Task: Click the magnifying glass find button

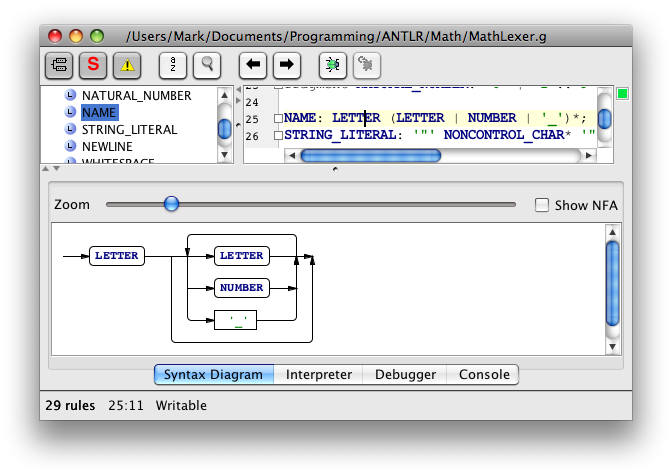Action: coord(207,65)
